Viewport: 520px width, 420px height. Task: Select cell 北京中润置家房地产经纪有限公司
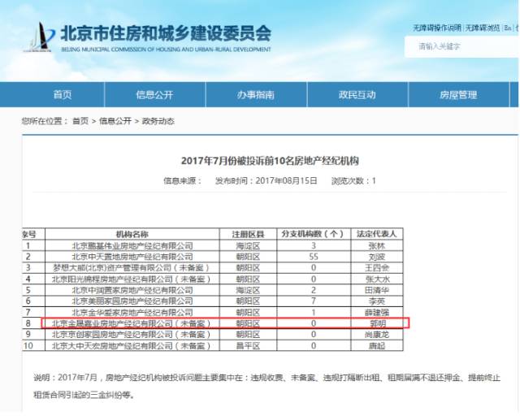tap(132, 290)
